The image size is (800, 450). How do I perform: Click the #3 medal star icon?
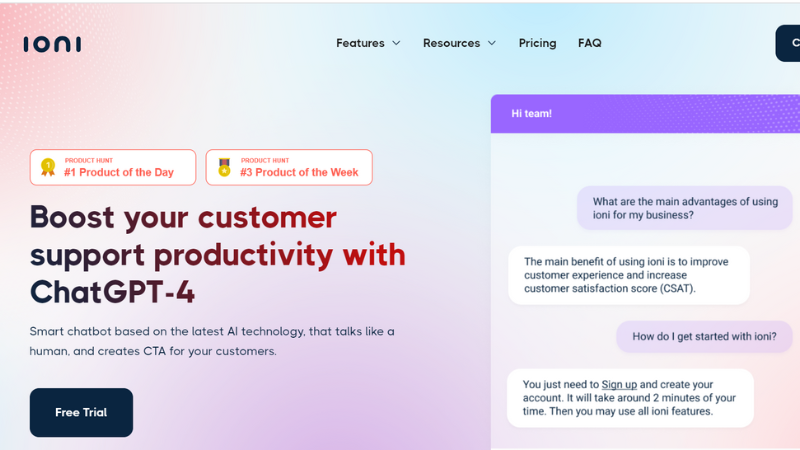click(x=224, y=167)
